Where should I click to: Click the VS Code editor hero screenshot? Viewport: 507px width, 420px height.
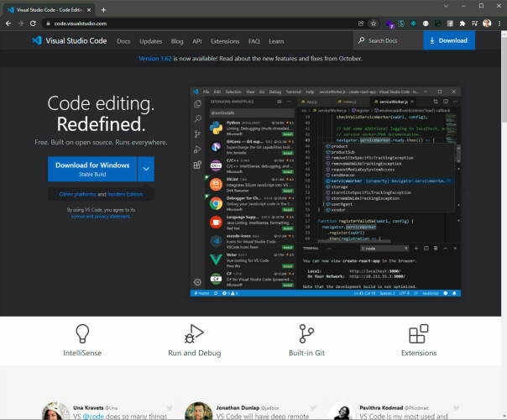click(x=326, y=192)
